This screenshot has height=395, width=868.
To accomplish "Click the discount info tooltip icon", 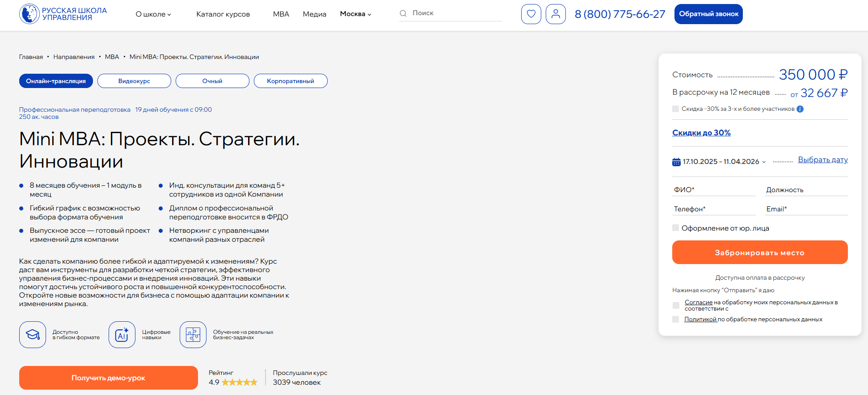I will [x=800, y=109].
